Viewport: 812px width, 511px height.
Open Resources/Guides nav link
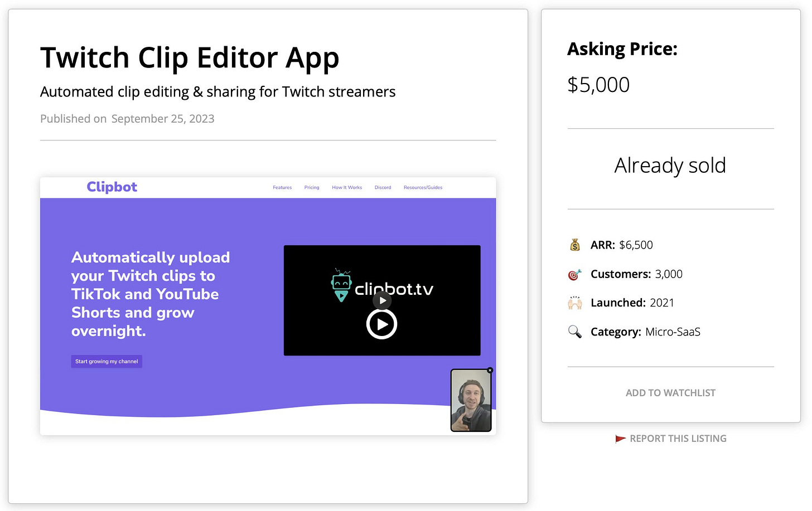pos(423,187)
